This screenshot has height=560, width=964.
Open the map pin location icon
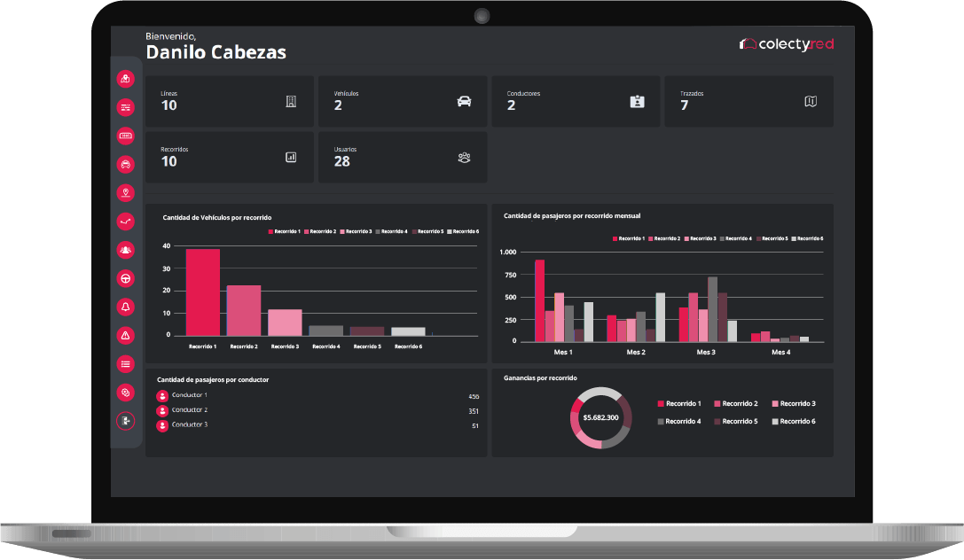(125, 192)
